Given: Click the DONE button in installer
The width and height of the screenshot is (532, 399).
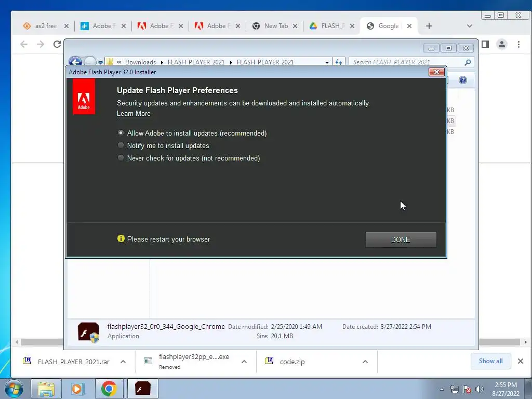Looking at the screenshot, I should pos(401,240).
